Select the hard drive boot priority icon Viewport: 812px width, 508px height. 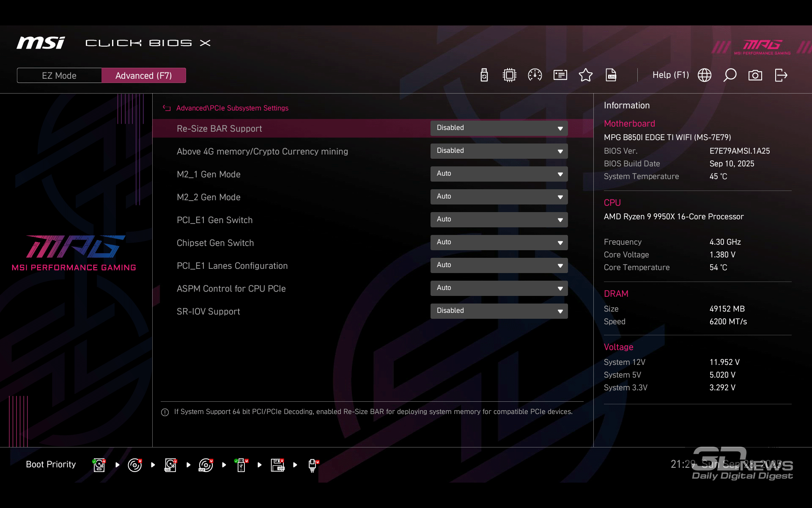click(x=99, y=465)
